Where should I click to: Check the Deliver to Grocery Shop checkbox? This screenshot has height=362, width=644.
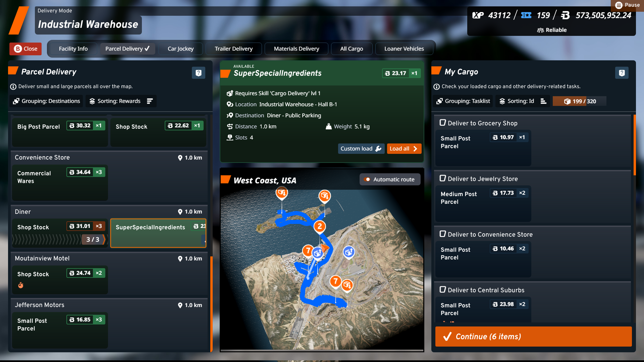(x=443, y=123)
